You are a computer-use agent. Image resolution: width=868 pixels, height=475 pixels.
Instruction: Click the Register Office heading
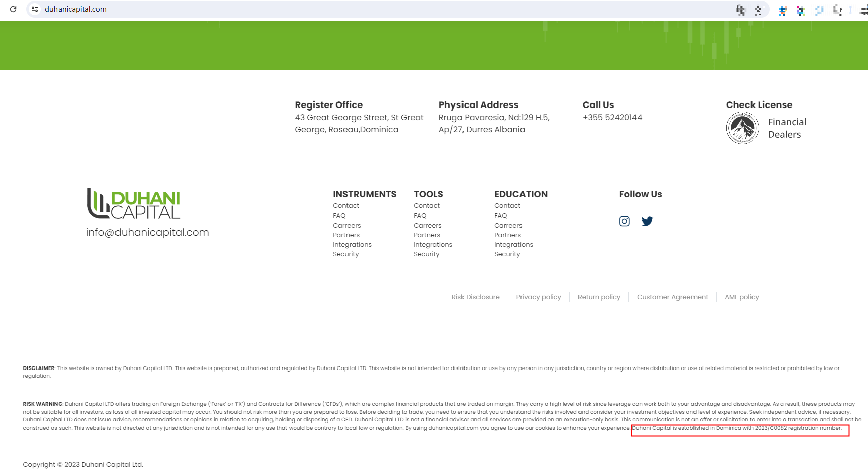pos(329,105)
